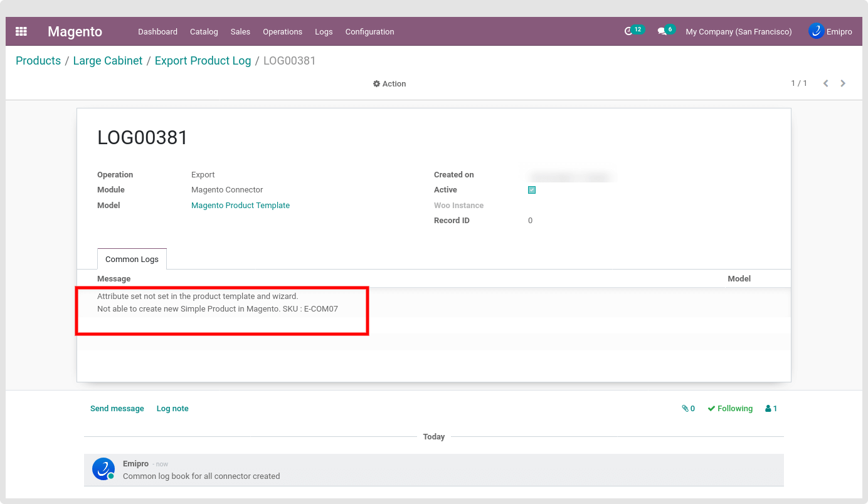Sort by Model column header

click(x=739, y=278)
